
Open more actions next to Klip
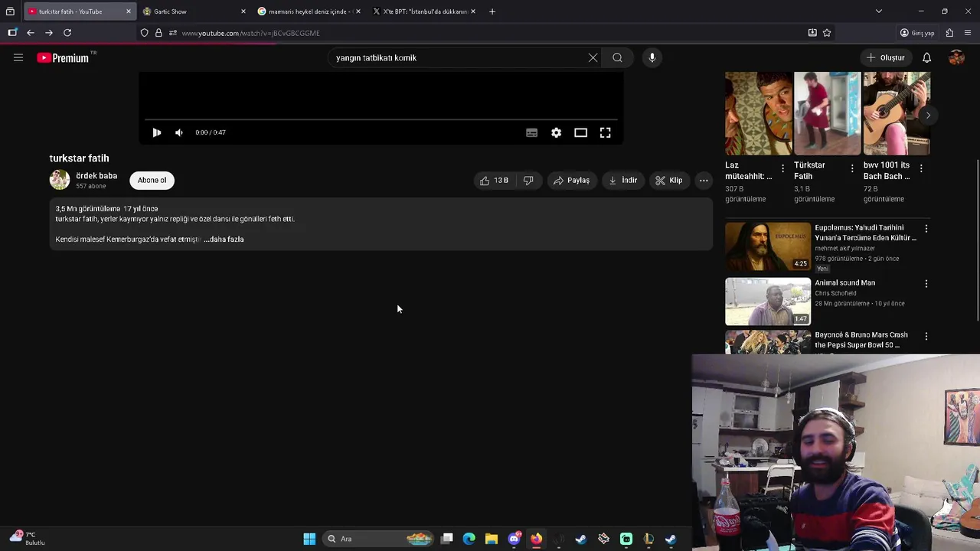(x=704, y=181)
